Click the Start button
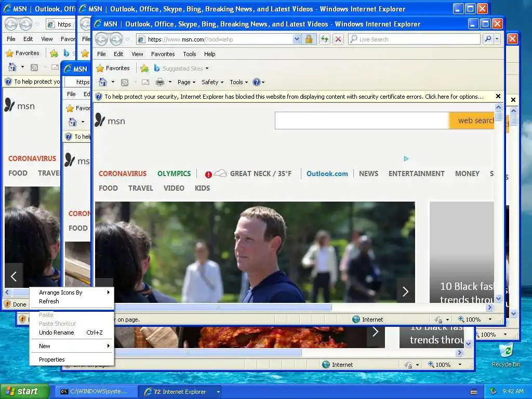The width and height of the screenshot is (532, 399). click(x=24, y=392)
